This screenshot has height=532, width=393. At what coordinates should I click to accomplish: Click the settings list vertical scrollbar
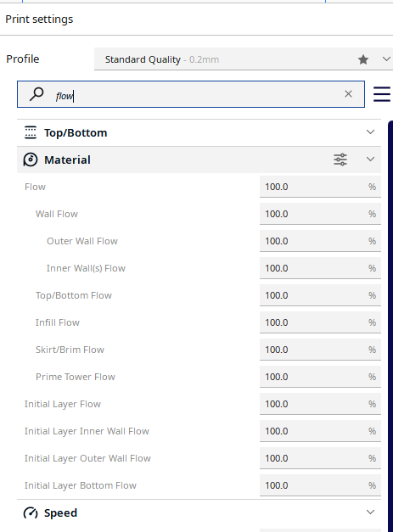pos(390,326)
